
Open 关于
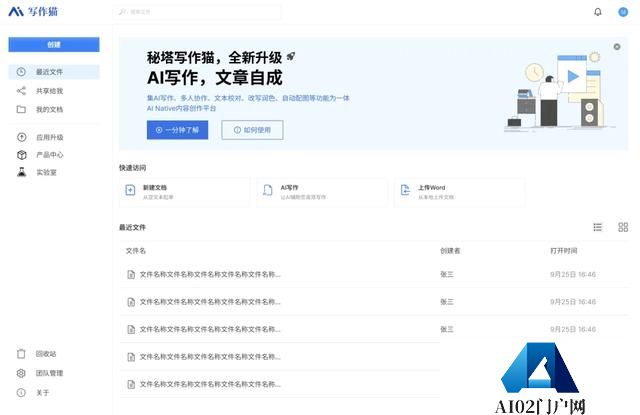(x=42, y=393)
